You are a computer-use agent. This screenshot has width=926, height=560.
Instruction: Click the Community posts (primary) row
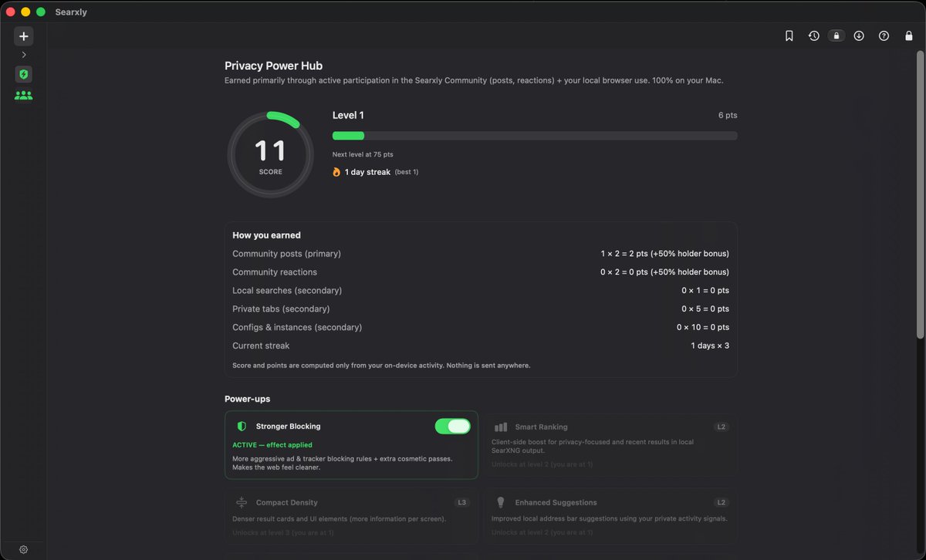pos(481,254)
